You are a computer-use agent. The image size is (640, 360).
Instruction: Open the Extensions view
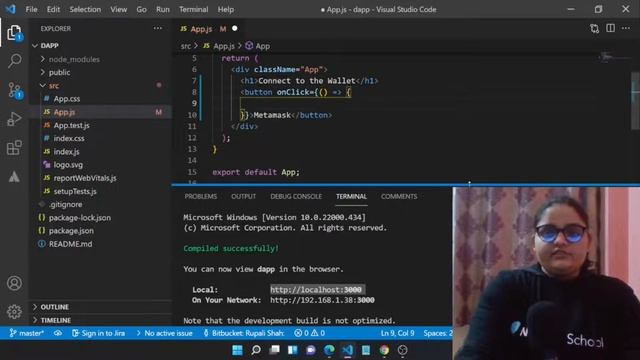pyautogui.click(x=14, y=148)
